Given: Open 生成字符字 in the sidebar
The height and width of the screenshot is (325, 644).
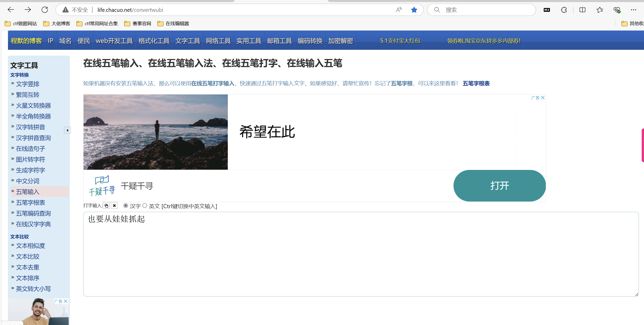Looking at the screenshot, I should click(x=30, y=170).
